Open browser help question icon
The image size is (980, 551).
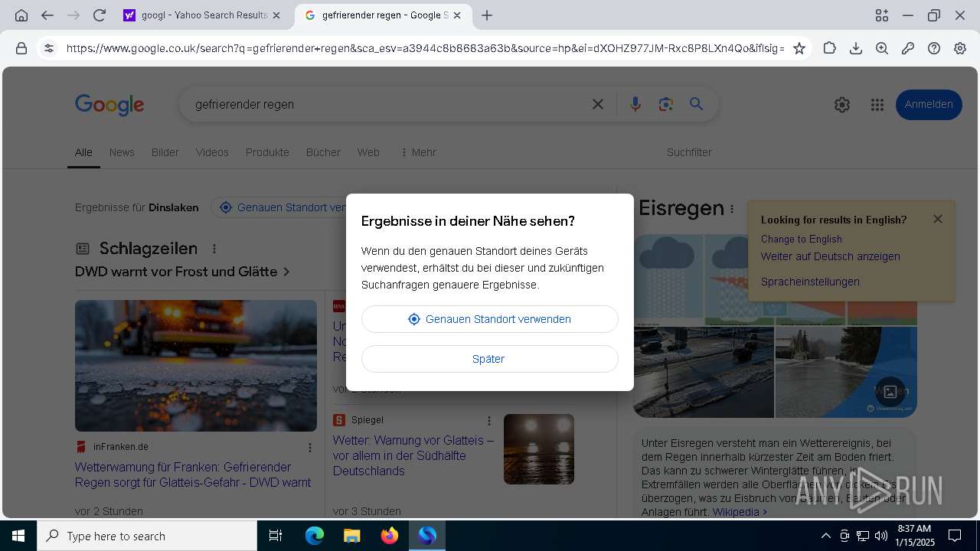click(x=934, y=48)
